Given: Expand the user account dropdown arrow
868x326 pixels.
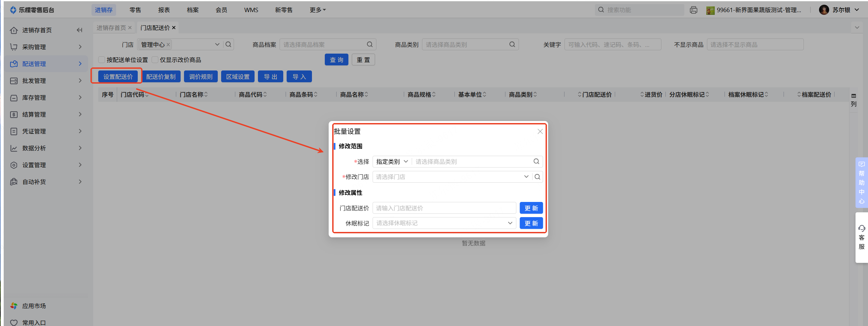Looking at the screenshot, I should point(857,10).
